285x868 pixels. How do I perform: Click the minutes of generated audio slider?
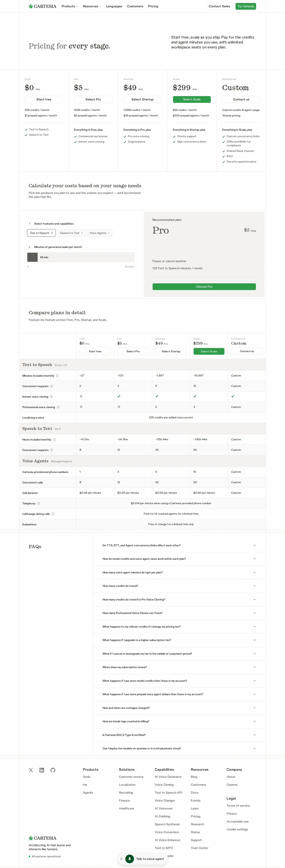click(81, 257)
